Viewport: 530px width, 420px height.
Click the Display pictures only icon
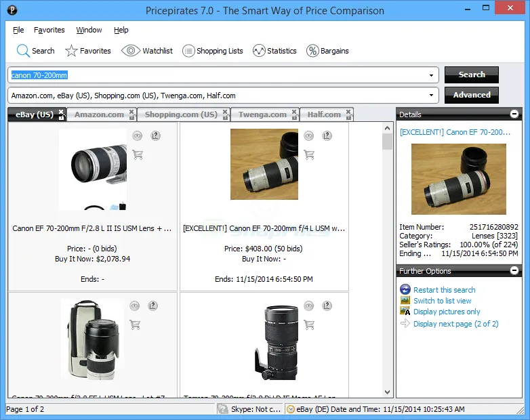[405, 311]
